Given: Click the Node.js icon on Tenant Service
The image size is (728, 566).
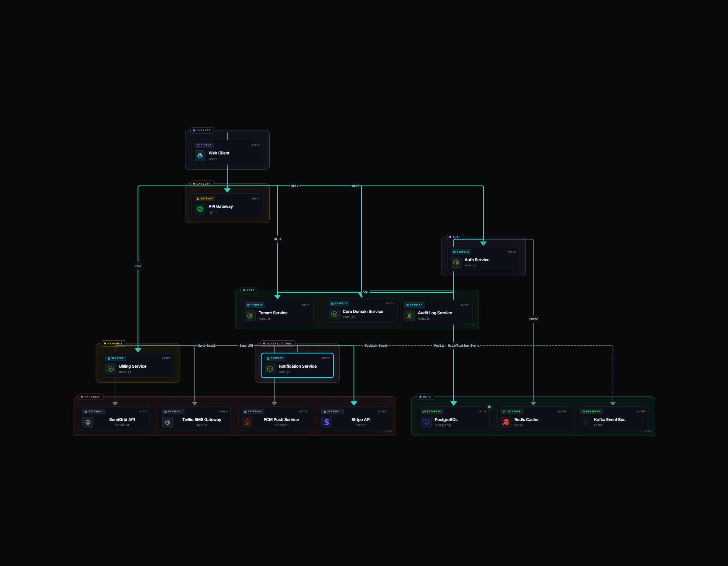Looking at the screenshot, I should coord(250,316).
